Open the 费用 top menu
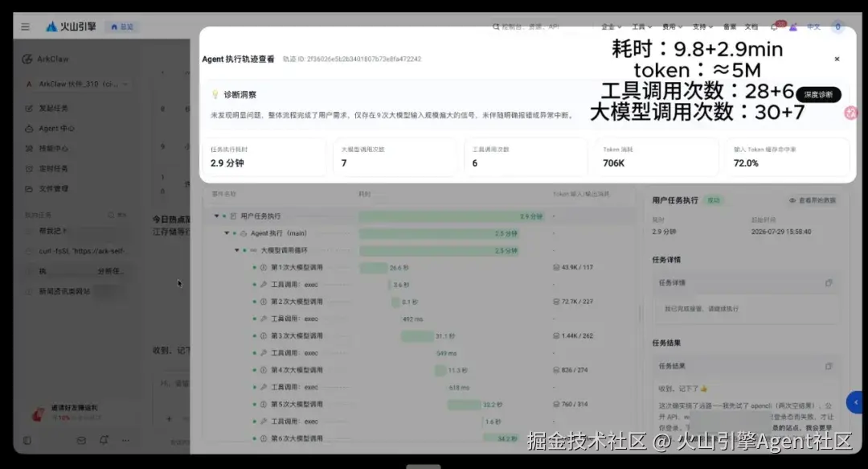Screen dimensions: 868x469 [672, 27]
